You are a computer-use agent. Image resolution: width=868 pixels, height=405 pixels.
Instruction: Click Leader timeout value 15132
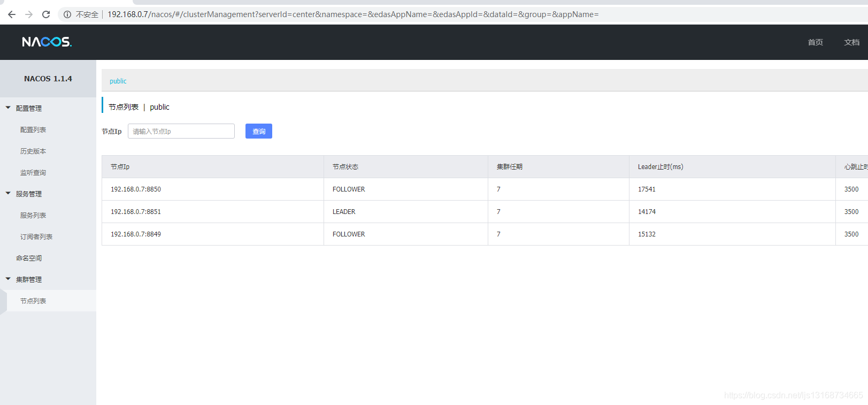[647, 234]
